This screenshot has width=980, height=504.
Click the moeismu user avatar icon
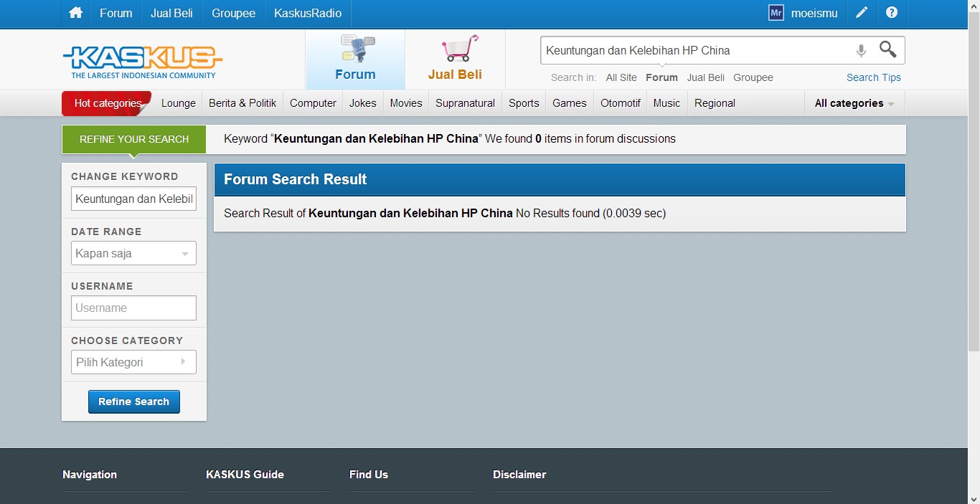776,13
